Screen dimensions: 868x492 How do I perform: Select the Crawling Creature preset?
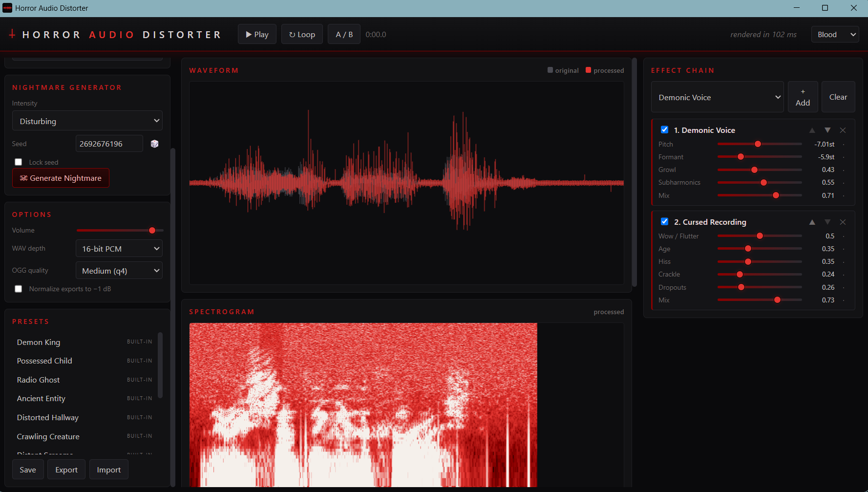click(85, 436)
